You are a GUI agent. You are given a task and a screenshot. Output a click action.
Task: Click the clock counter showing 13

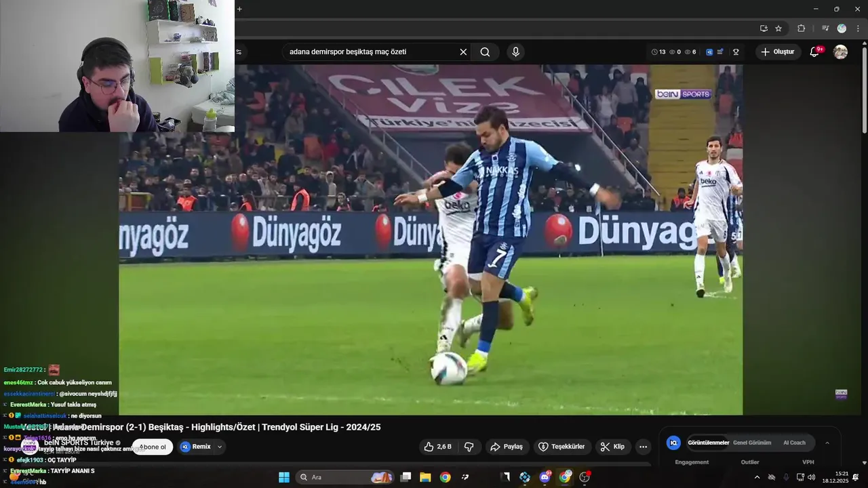(x=658, y=52)
